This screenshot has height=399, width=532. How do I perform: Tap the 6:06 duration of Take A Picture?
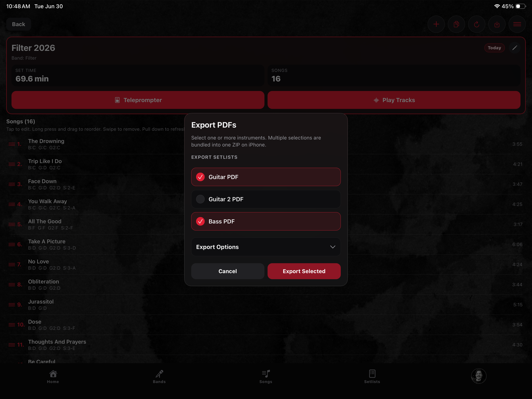(517, 244)
